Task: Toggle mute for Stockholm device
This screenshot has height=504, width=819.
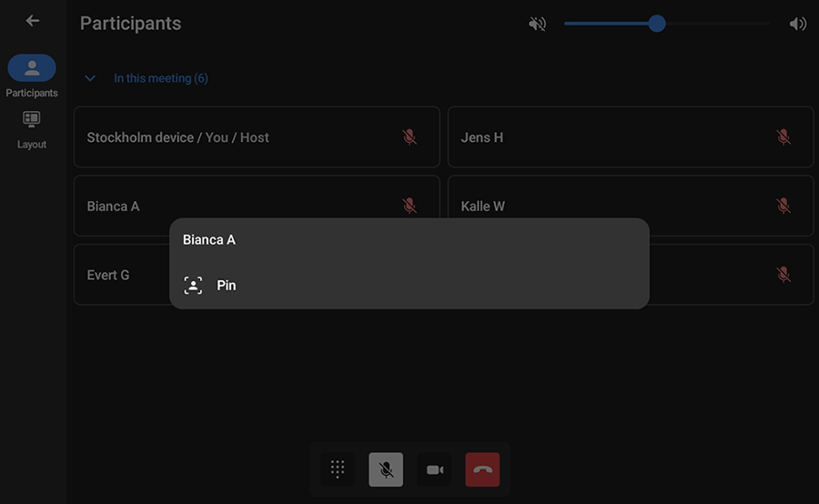Action: coord(409,137)
